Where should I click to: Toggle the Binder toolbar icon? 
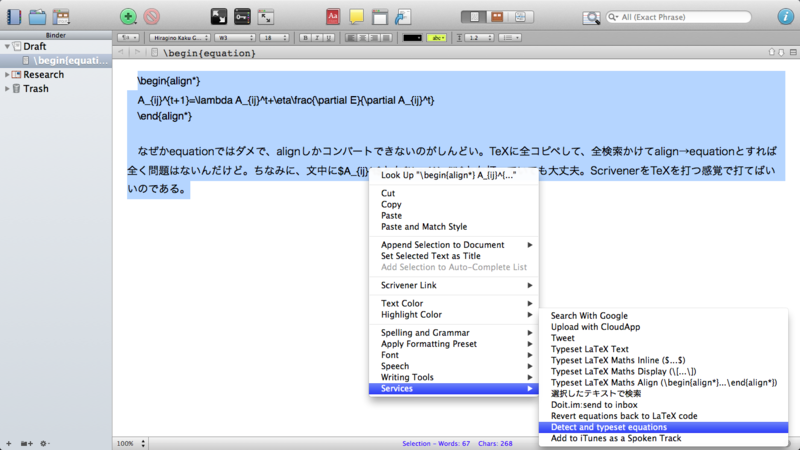click(14, 17)
